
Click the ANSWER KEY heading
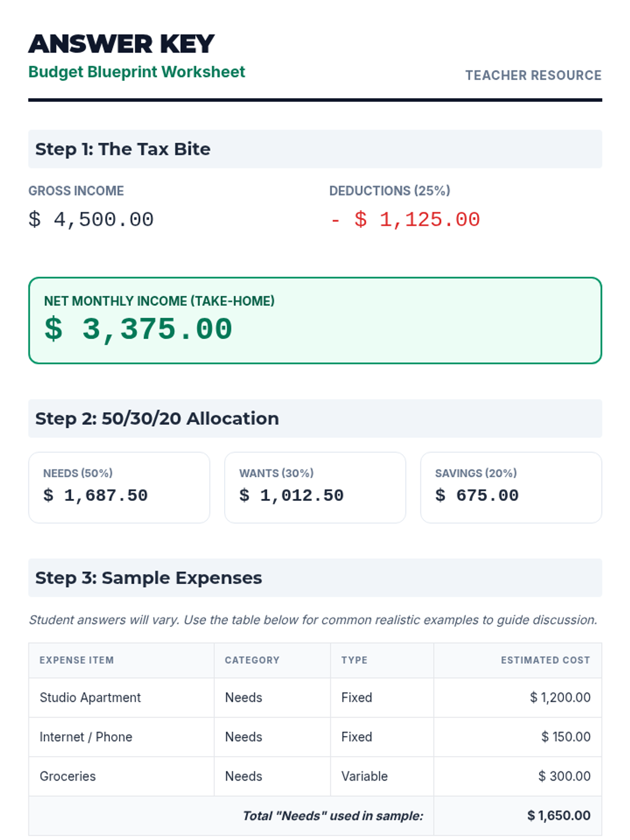click(x=121, y=44)
